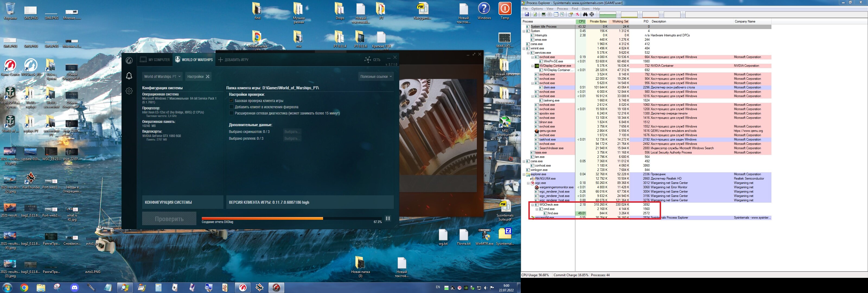The width and height of the screenshot is (868, 293).
Task: Click the DXDiag progress bar
Action: pos(292,218)
